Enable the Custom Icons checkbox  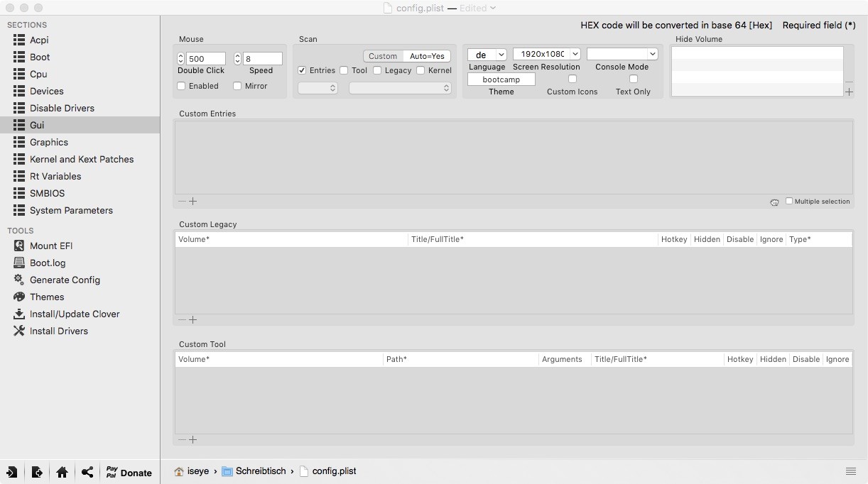(572, 79)
